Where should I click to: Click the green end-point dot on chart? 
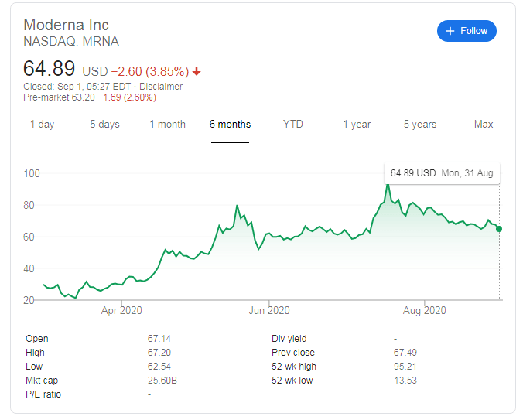(x=499, y=229)
